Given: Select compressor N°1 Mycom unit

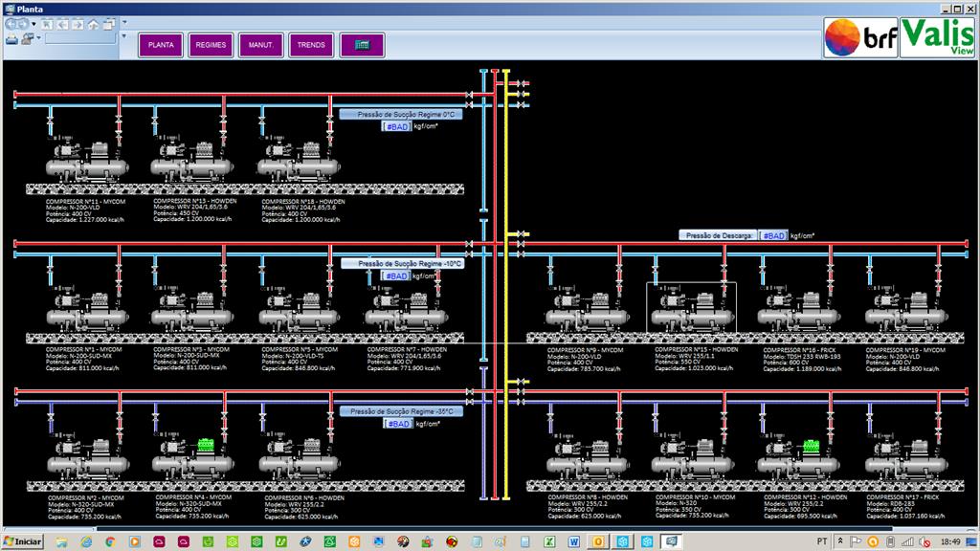Looking at the screenshot, I should tap(87, 309).
